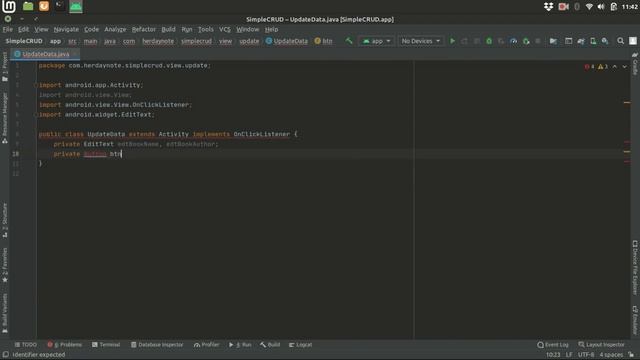
Task: Open the SDK Manager icon
Action: click(605, 41)
